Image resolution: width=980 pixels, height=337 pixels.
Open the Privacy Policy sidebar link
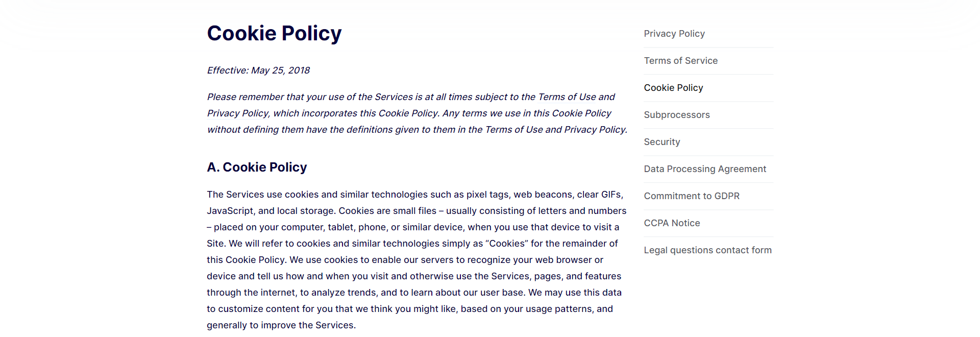coord(674,34)
